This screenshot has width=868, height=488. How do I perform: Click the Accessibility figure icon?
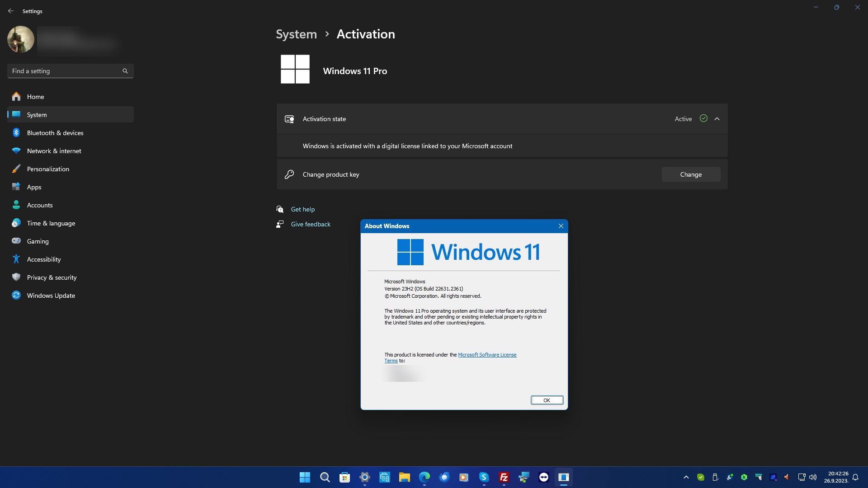16,259
